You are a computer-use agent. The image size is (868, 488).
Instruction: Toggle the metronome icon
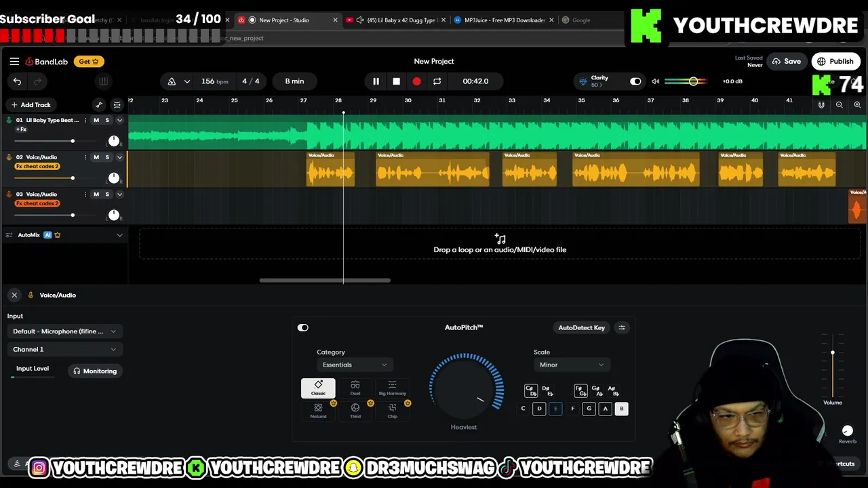(x=172, y=81)
